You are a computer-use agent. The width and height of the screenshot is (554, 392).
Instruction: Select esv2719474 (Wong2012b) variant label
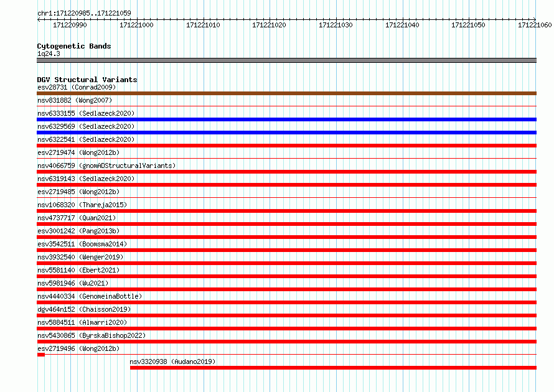coord(78,152)
